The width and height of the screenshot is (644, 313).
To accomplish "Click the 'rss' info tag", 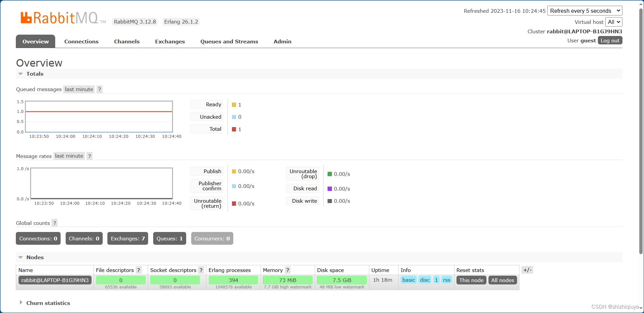I will (x=447, y=280).
